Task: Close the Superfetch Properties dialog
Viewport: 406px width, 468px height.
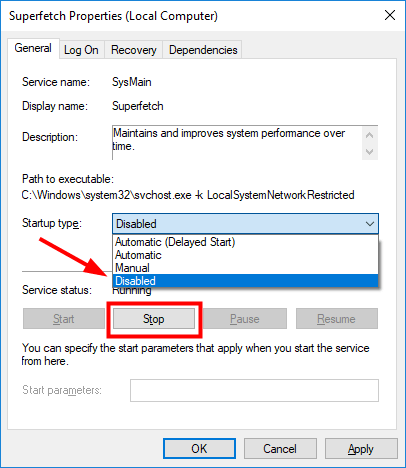Action: pyautogui.click(x=389, y=15)
